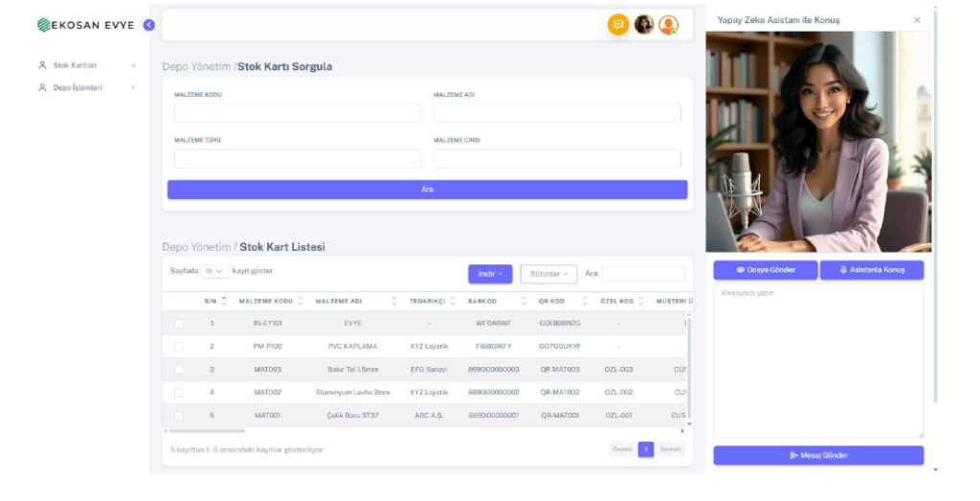Click into the Malzeme Kodu input field

pos(297,113)
